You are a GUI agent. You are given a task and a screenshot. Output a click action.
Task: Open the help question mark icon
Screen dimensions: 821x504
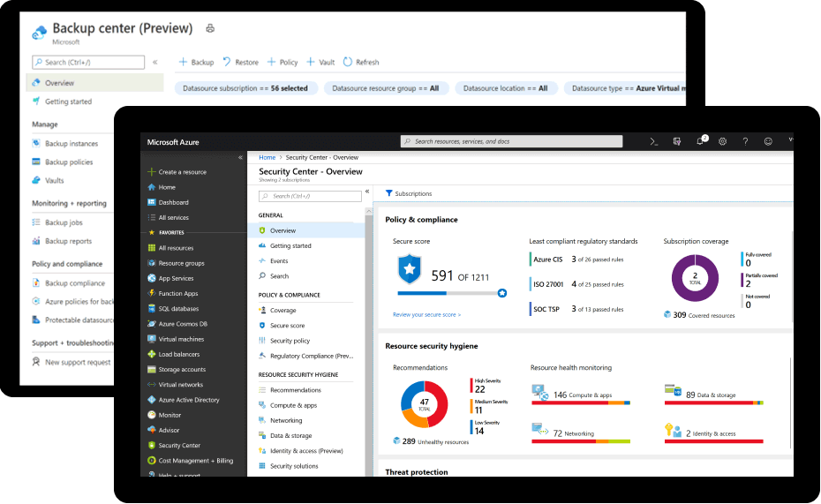(745, 141)
